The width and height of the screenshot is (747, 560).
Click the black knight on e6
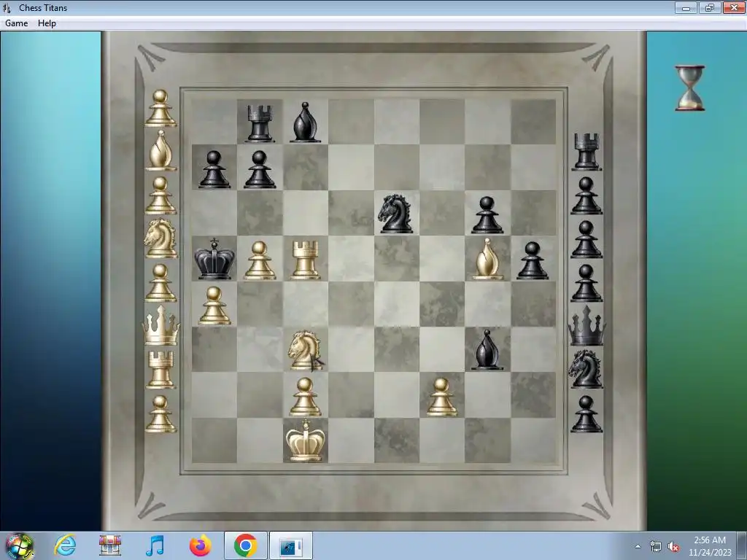pos(396,213)
